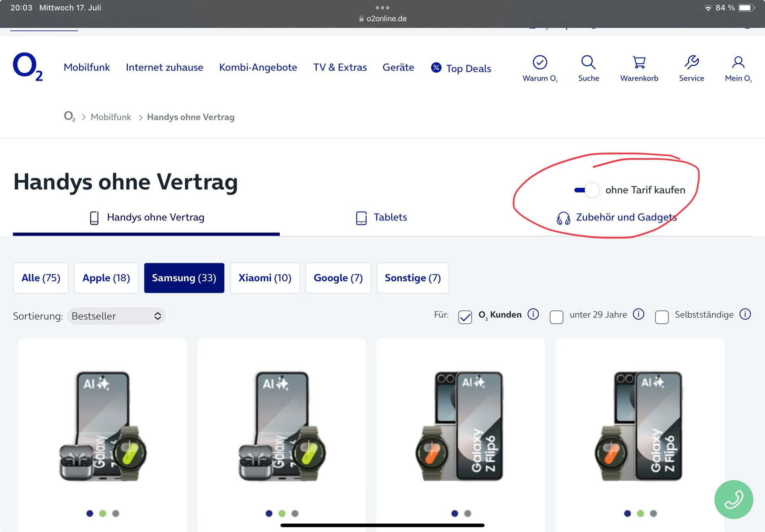The image size is (765, 532).
Task: Click the O2 breadcrumb home icon
Action: (69, 116)
